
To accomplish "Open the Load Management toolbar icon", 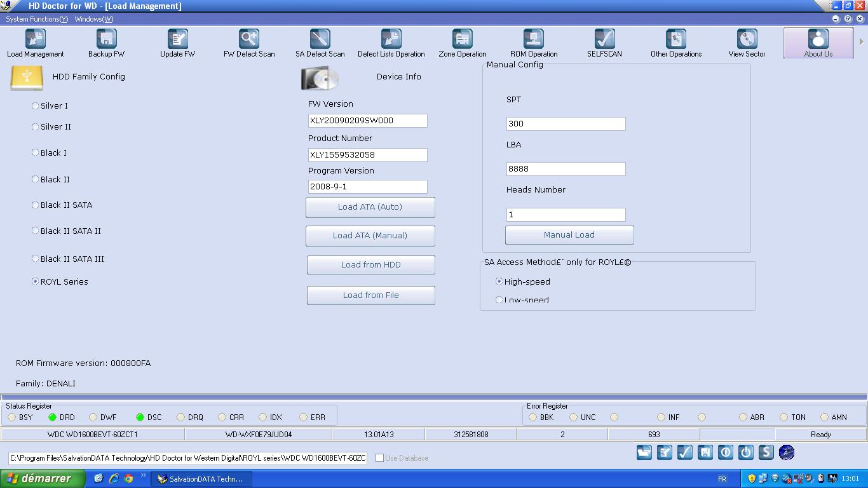I will pos(36,43).
